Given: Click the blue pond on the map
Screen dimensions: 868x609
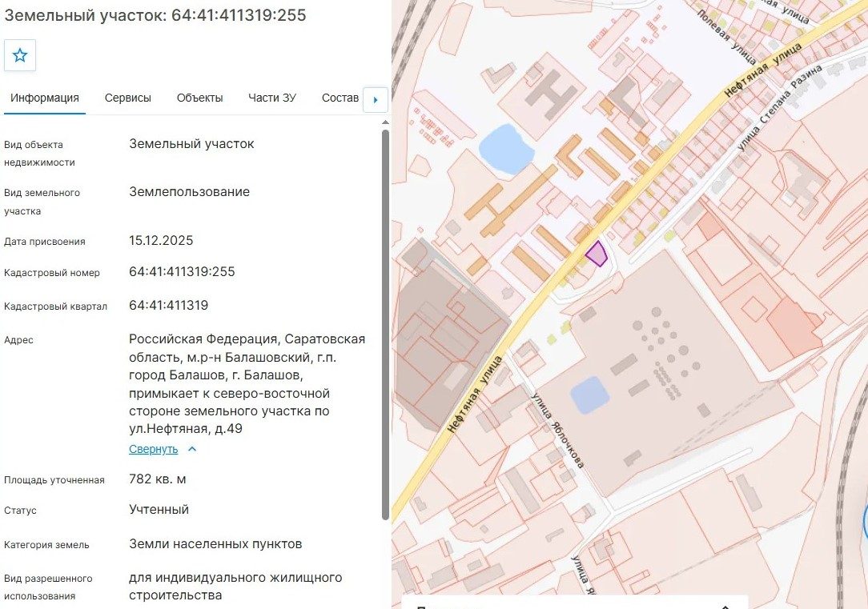Looking at the screenshot, I should (x=506, y=149).
